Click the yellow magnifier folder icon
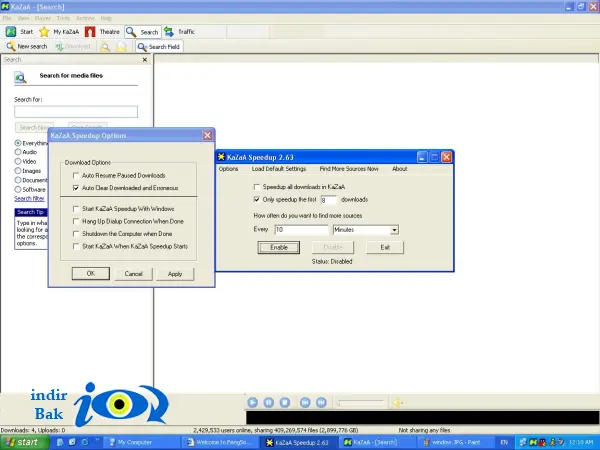Image resolution: width=600 pixels, height=450 pixels. tap(105, 47)
